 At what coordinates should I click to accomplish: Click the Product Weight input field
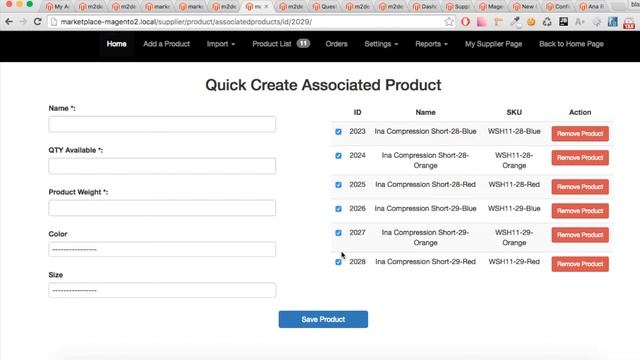click(162, 208)
